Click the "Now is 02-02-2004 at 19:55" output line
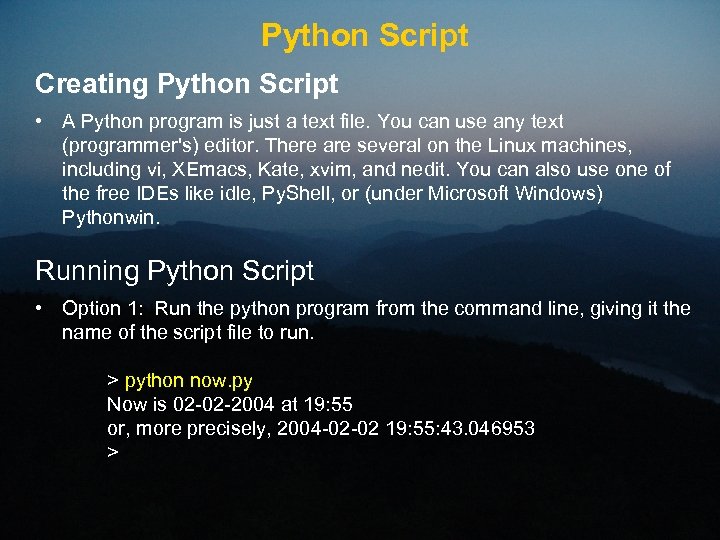This screenshot has height=540, width=720. [229, 404]
